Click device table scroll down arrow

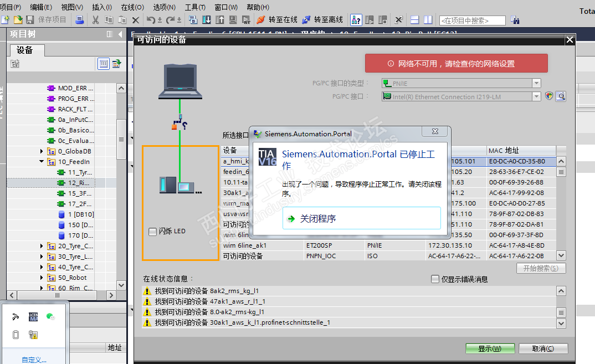pyautogui.click(x=561, y=255)
